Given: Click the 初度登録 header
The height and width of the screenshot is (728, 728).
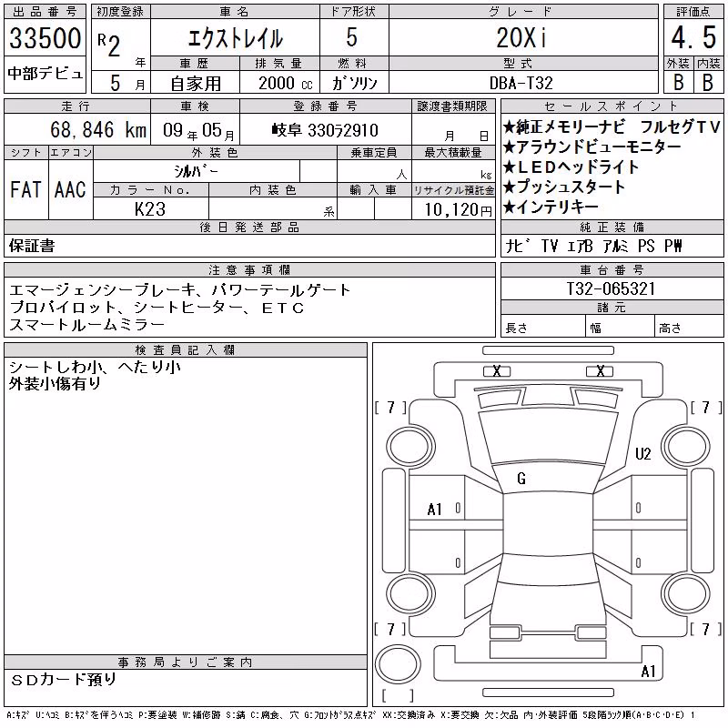Looking at the screenshot, I should point(121,12).
